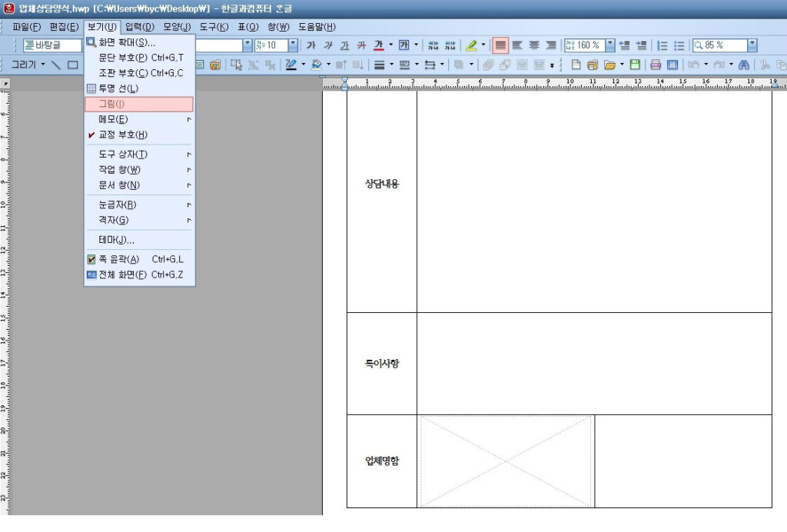Click the line thickness icon
The width and height of the screenshot is (787, 532).
coord(380,65)
